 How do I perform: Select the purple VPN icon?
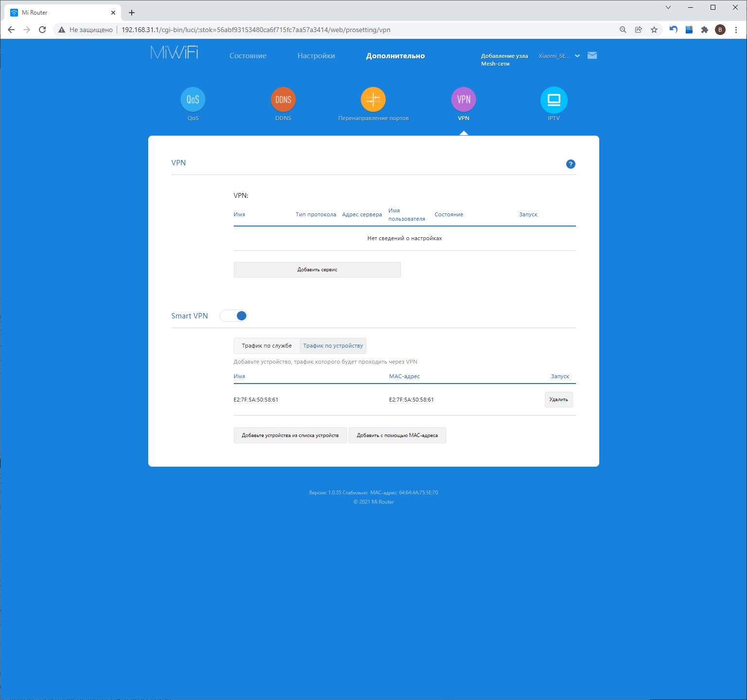click(464, 100)
